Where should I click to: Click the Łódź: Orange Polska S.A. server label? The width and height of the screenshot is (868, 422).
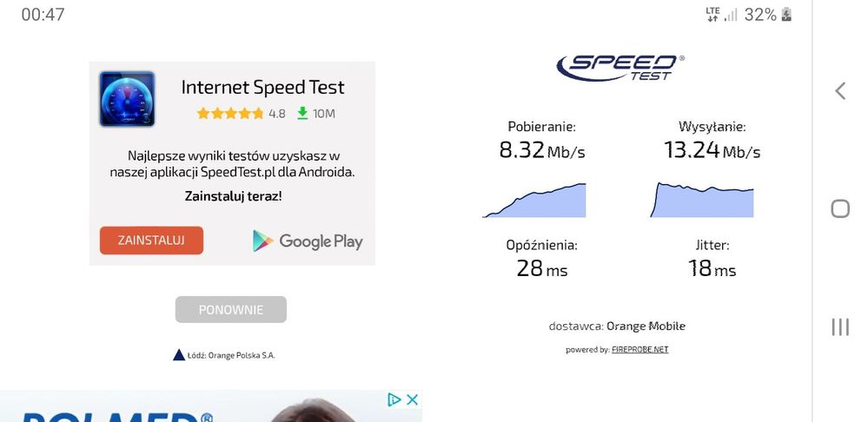pos(231,355)
